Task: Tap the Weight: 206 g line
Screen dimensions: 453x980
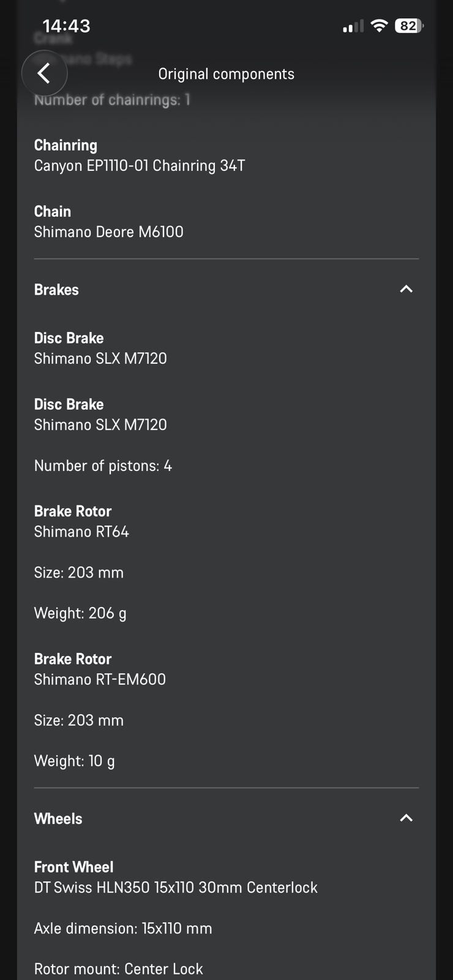Action: pyautogui.click(x=80, y=614)
